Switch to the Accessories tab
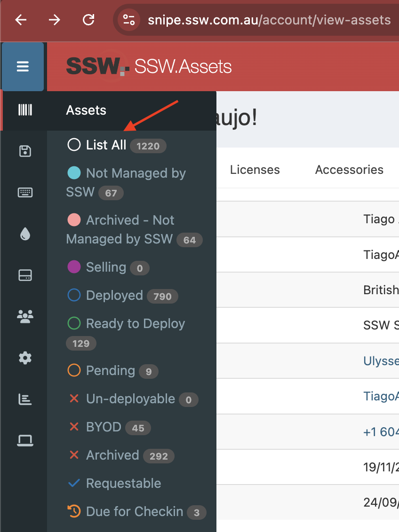Screen dimensions: 399x532 (349, 170)
